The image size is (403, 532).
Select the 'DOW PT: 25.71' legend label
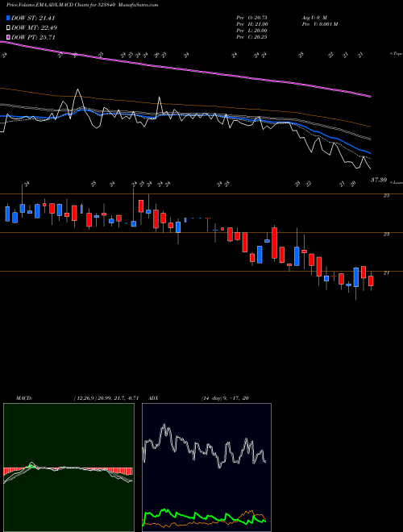pos(33,37)
